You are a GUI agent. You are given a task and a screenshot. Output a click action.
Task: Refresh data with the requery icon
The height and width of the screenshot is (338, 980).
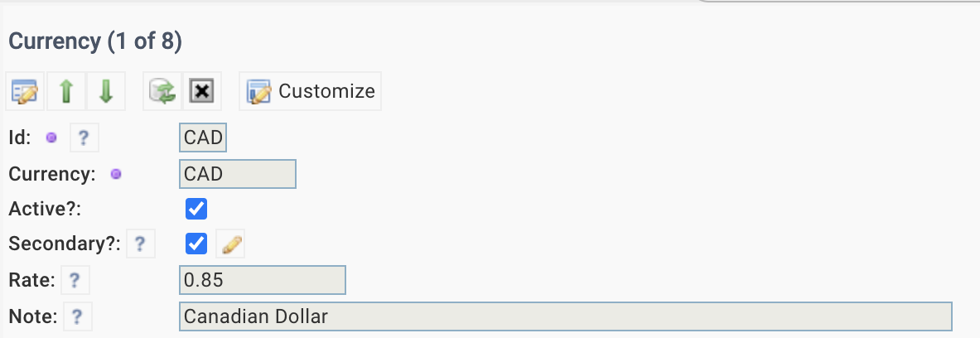(x=162, y=91)
